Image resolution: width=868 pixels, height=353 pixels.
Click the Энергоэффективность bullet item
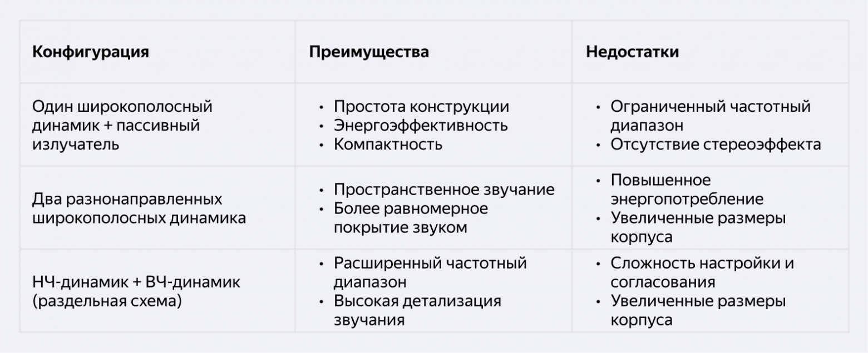point(421,126)
